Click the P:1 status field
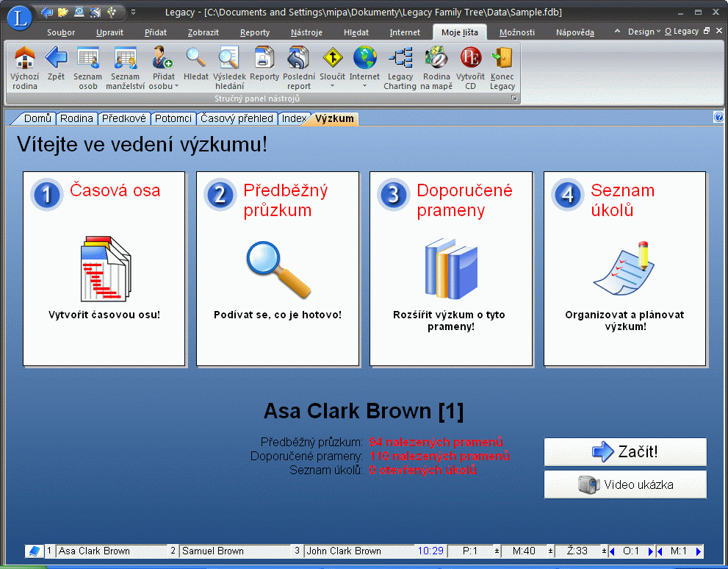This screenshot has width=728, height=569. pyautogui.click(x=470, y=551)
